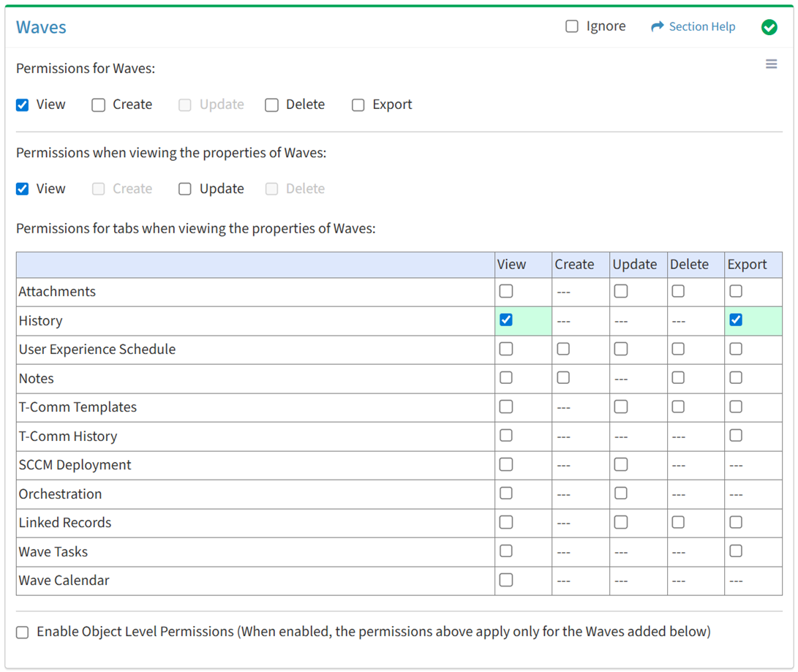Click the green checkmark status icon
The height and width of the screenshot is (672, 798).
[769, 27]
